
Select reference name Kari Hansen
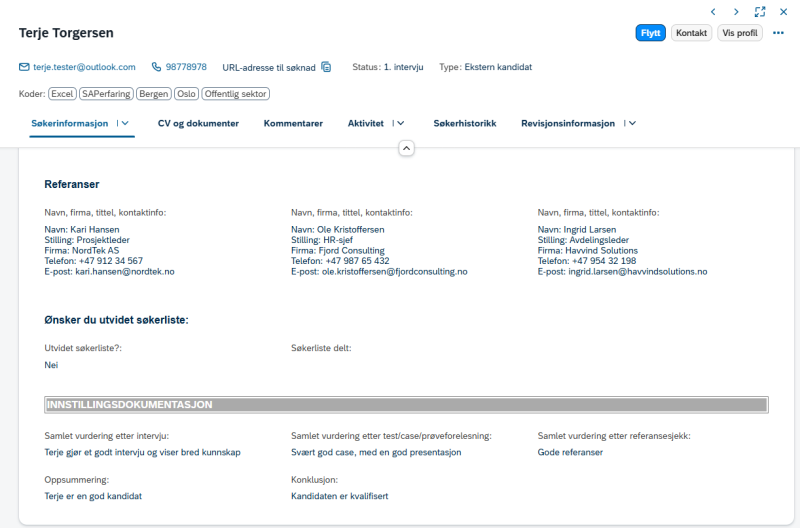(95, 230)
